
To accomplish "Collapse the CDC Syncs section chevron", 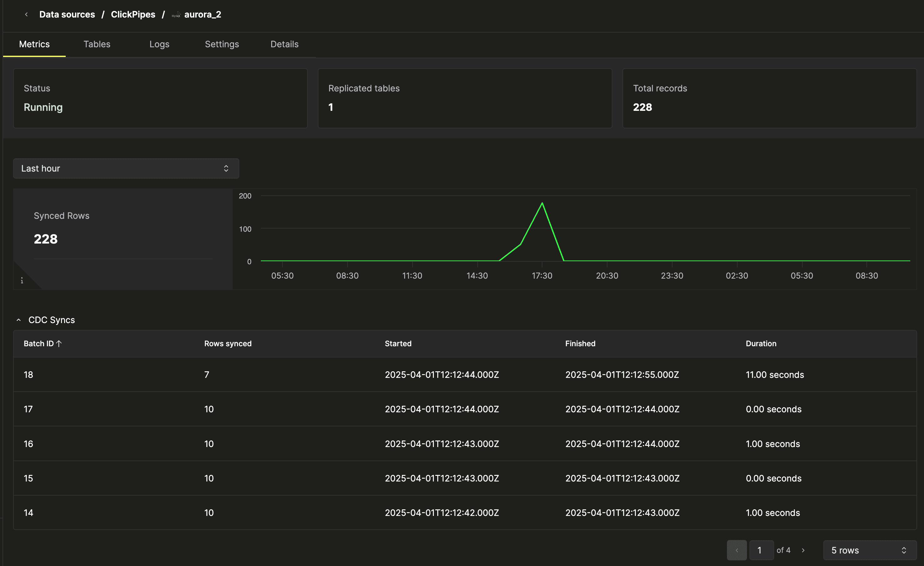I will (x=19, y=320).
